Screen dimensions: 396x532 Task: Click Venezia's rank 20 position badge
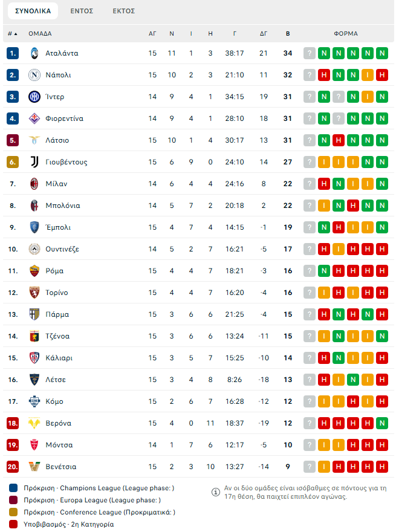pos(13,467)
